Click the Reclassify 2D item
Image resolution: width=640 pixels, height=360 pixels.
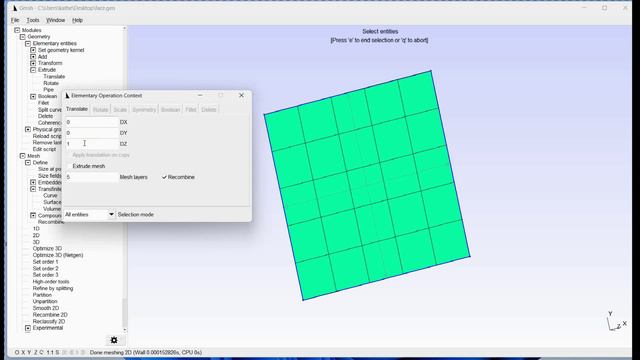pos(49,321)
